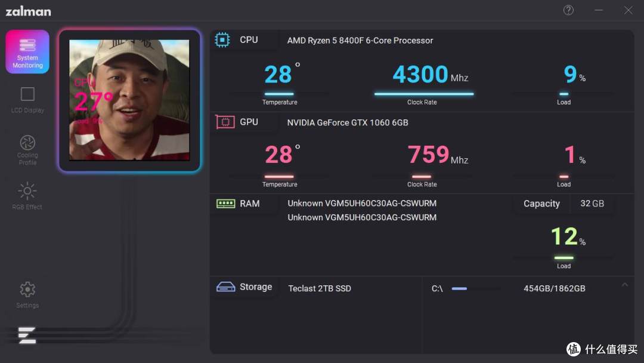Select the LCD display preview thumbnail

click(x=129, y=100)
